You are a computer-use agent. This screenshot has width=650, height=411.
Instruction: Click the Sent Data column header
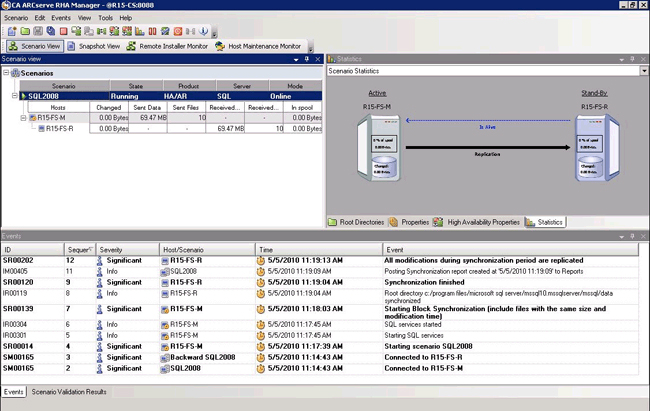(147, 107)
